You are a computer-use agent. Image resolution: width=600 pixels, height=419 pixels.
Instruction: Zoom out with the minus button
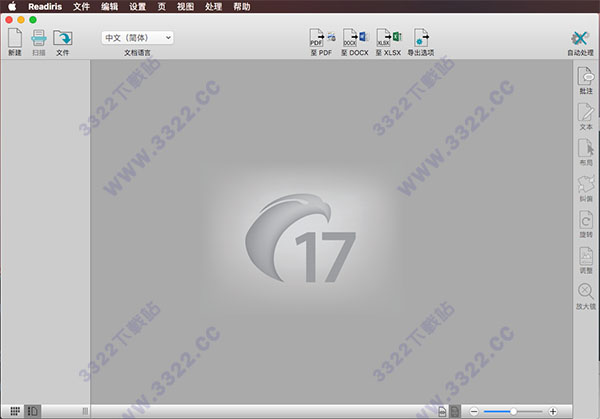[x=474, y=412]
